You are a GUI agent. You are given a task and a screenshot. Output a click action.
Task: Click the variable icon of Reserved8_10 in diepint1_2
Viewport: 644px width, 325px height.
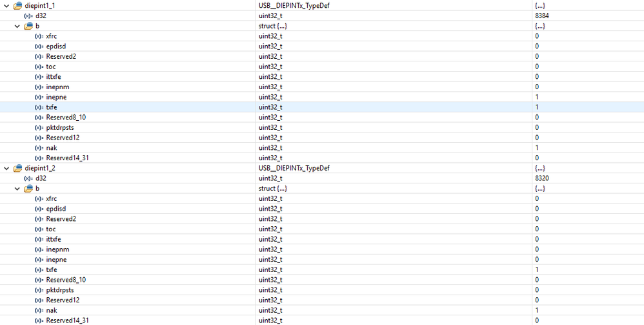(x=39, y=280)
